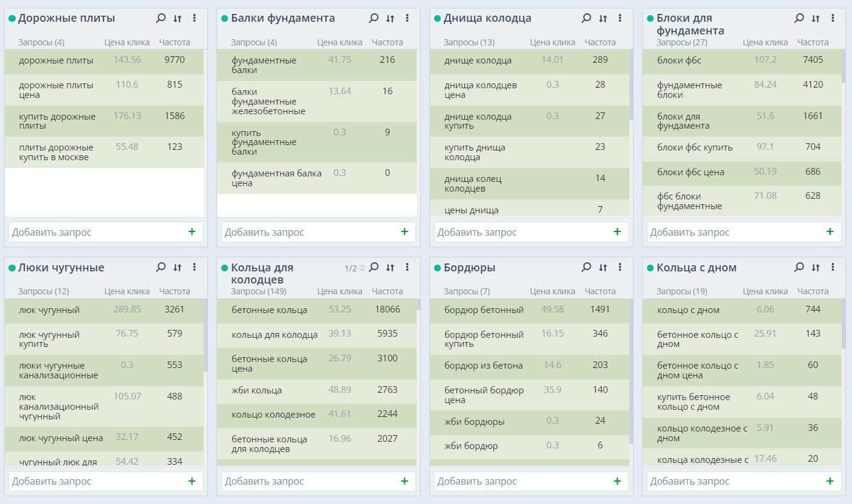Click the Частота column header in Дорожные плиты
Image resolution: width=852 pixels, height=504 pixels.
pyautogui.click(x=174, y=42)
